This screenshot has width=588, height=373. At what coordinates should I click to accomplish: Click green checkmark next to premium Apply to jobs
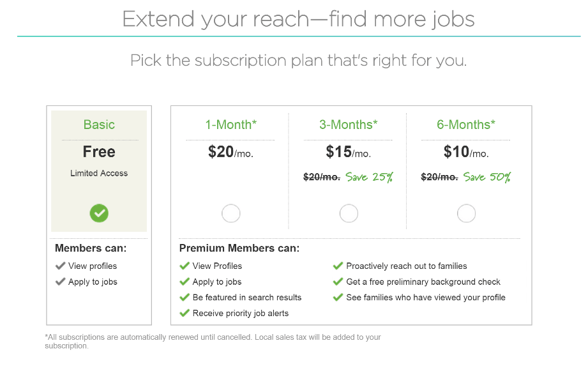[185, 282]
